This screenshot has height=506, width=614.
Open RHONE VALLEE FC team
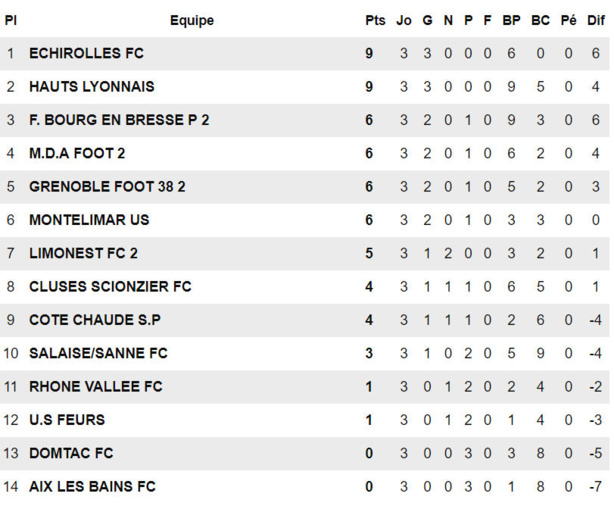click(x=95, y=387)
